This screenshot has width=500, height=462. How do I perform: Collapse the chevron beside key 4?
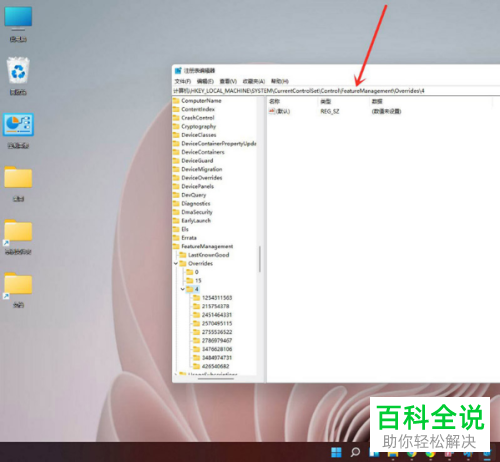point(183,289)
